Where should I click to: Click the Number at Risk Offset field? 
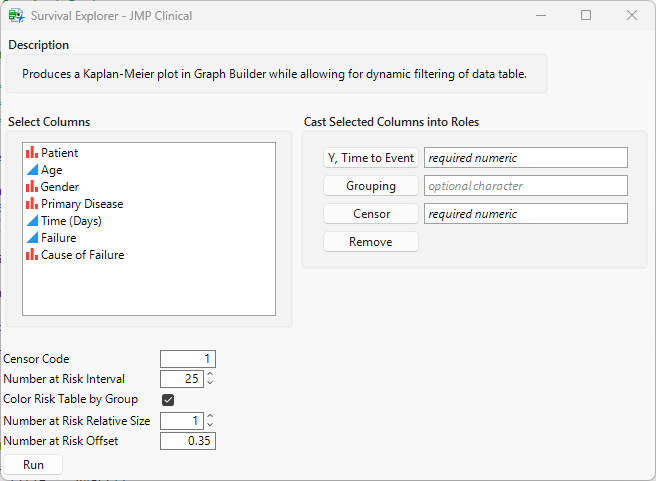click(188, 441)
